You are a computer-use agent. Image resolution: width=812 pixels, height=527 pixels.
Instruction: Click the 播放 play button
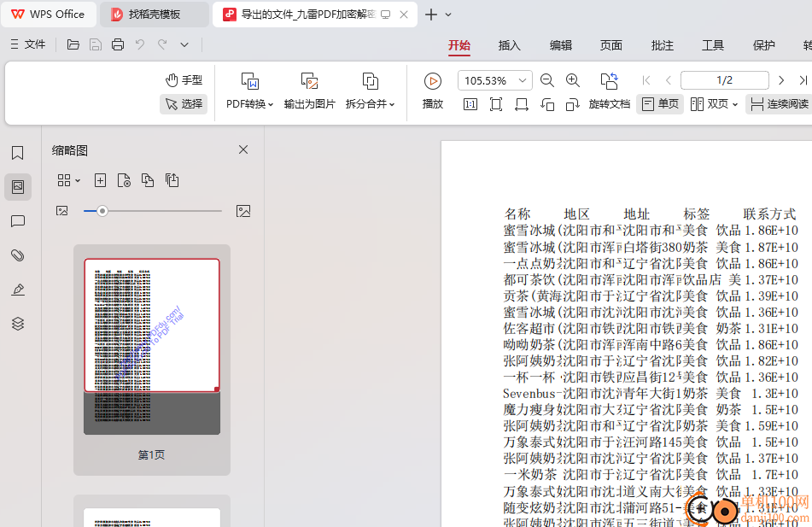pyautogui.click(x=433, y=91)
